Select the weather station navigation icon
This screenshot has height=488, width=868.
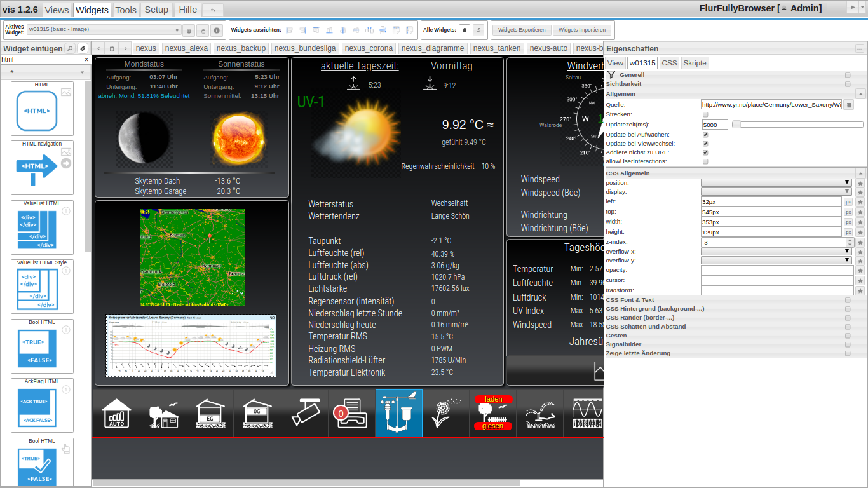(x=399, y=413)
